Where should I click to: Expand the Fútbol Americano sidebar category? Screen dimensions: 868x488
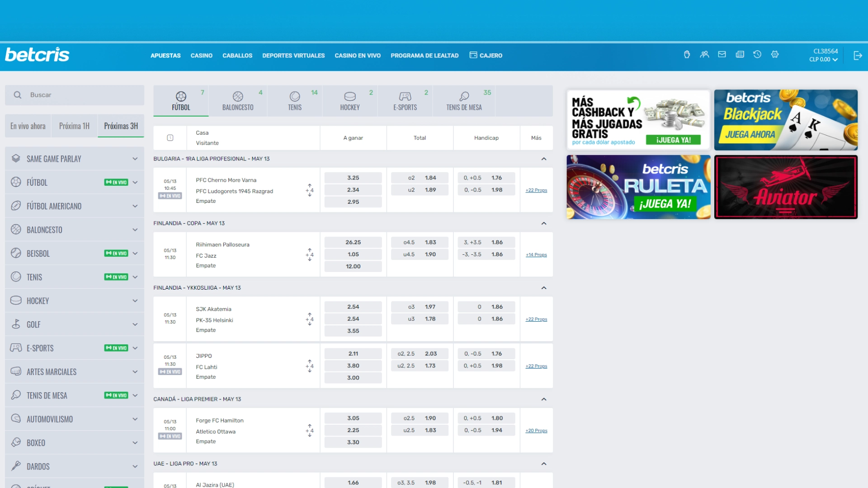135,206
